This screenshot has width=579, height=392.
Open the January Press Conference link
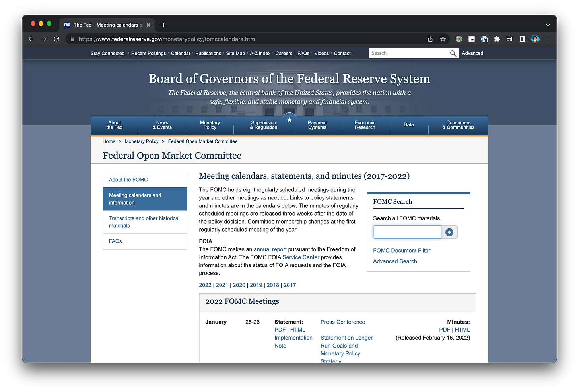[343, 322]
